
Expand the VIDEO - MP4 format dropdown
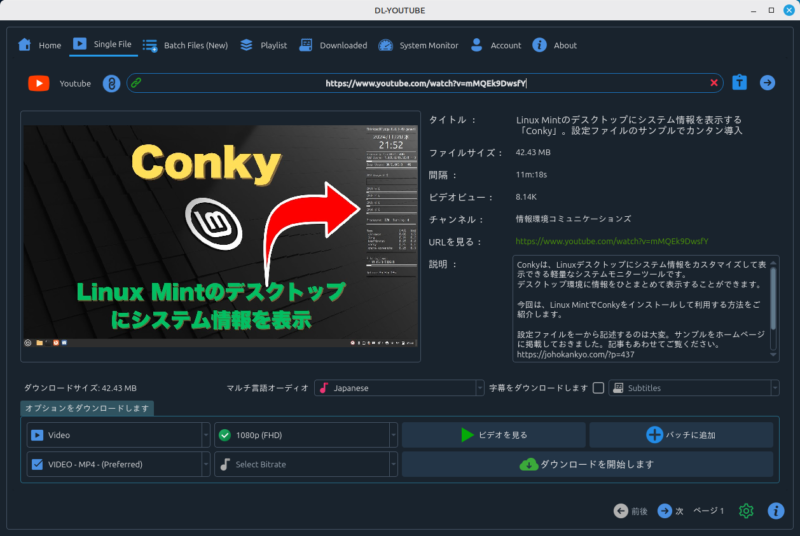point(117,464)
